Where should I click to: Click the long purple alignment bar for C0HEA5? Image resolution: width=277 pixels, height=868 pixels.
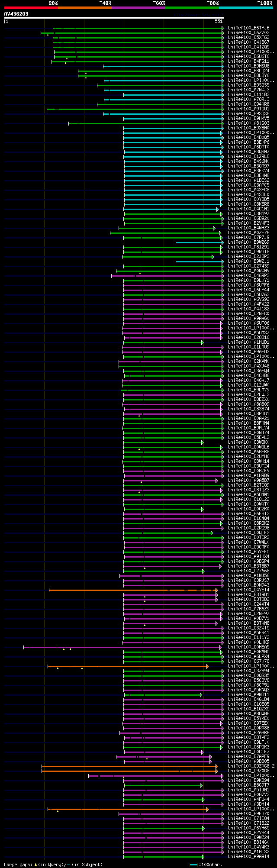pos(122,647)
